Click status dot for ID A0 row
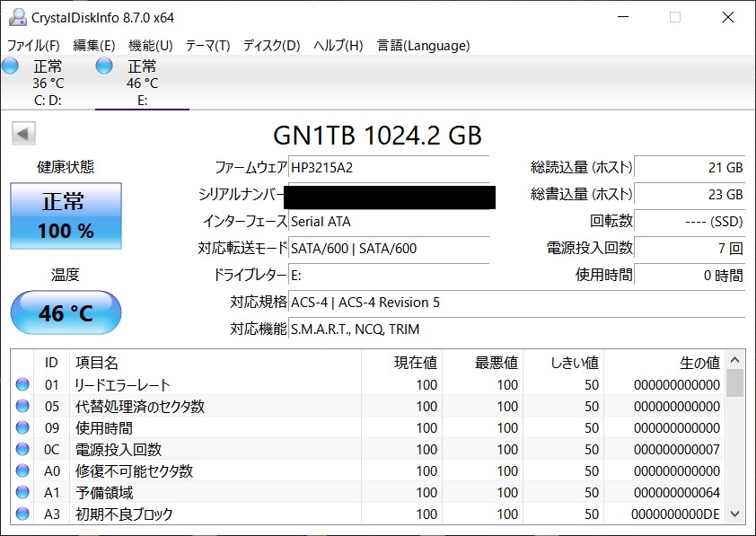Viewport: 756px width, 536px height. point(22,470)
